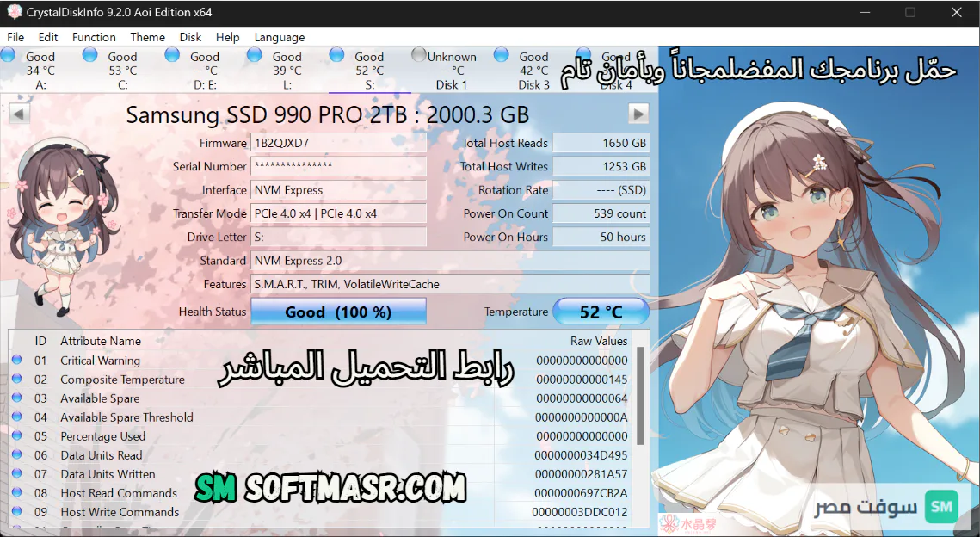Open the Theme menu

(x=147, y=37)
